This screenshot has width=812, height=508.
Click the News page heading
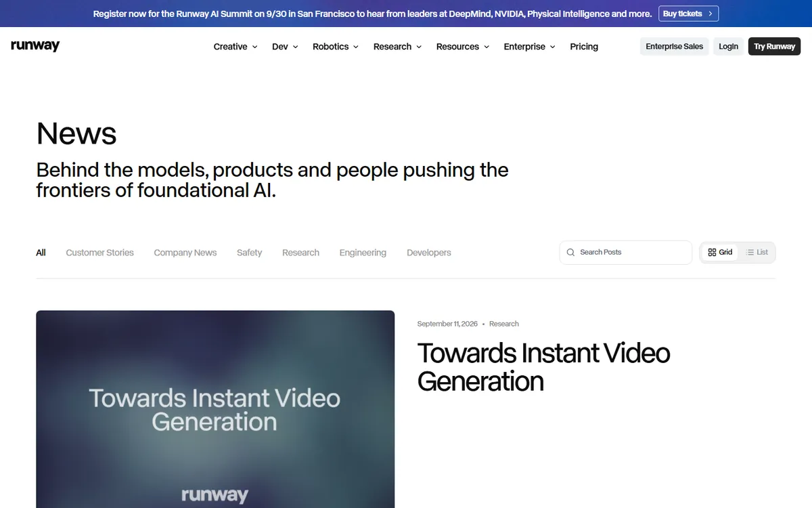tap(76, 133)
